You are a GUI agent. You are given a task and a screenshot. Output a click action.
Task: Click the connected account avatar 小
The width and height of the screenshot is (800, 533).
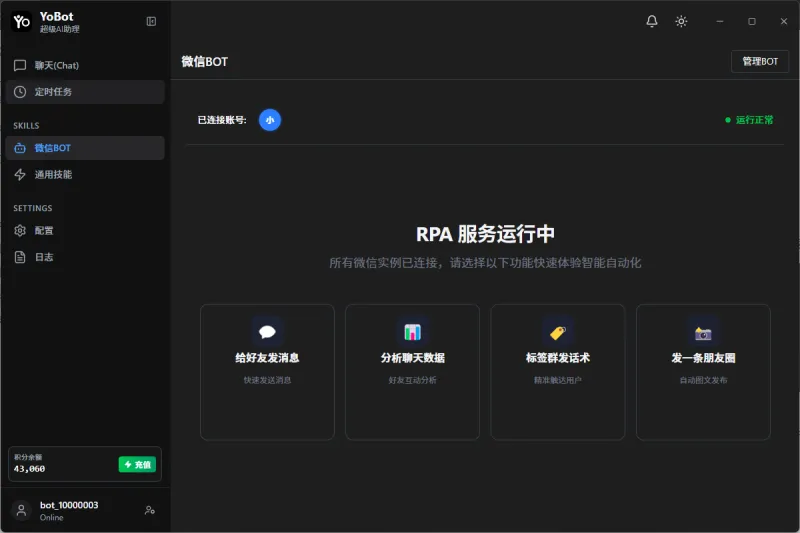[x=270, y=120]
